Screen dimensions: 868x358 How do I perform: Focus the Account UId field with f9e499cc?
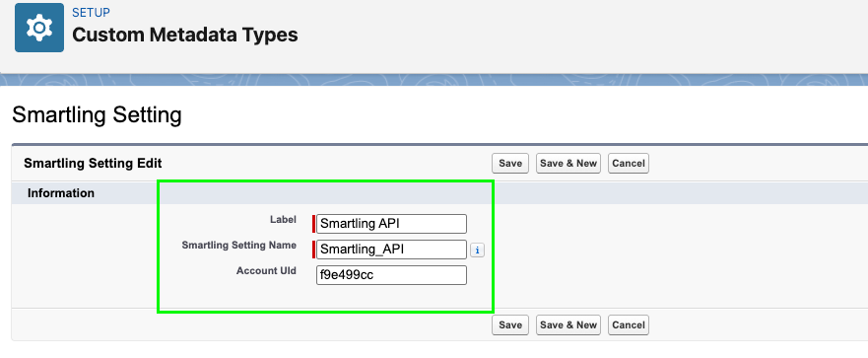(391, 275)
